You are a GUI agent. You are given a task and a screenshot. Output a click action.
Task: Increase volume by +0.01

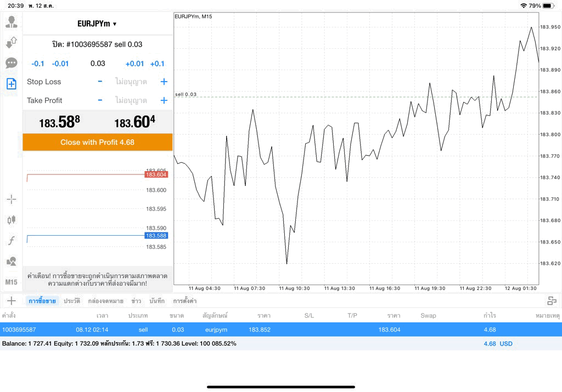[134, 64]
